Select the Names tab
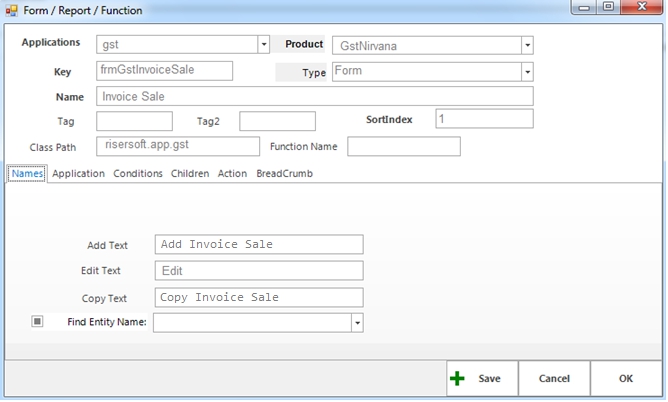Image resolution: width=668 pixels, height=402 pixels. point(27,174)
